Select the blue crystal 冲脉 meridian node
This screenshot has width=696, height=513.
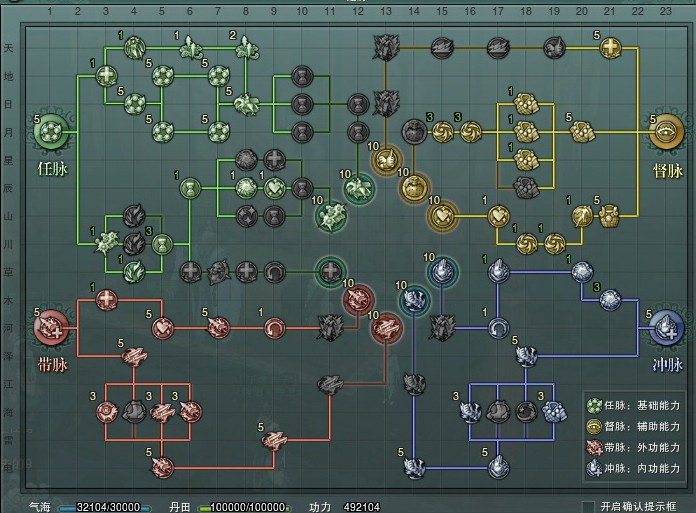point(666,326)
